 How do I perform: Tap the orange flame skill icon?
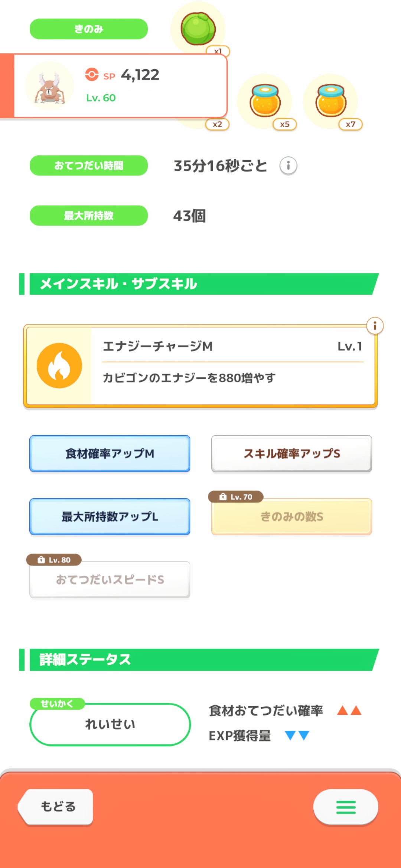(59, 366)
